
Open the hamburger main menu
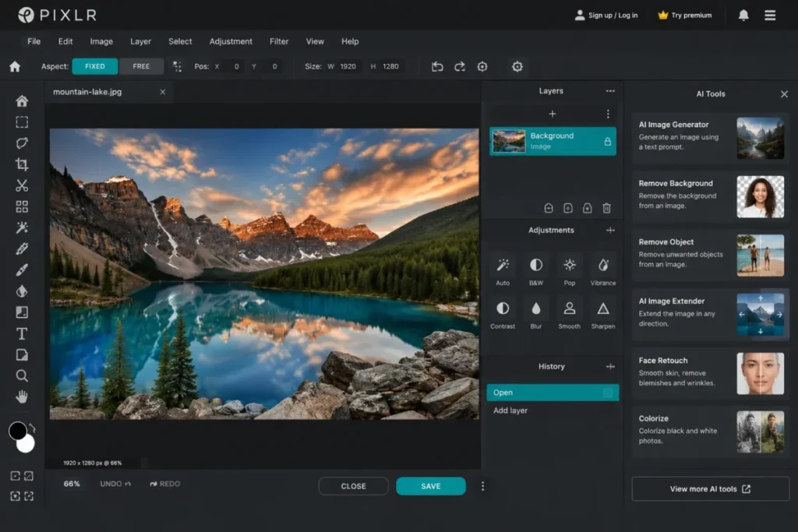(x=770, y=16)
